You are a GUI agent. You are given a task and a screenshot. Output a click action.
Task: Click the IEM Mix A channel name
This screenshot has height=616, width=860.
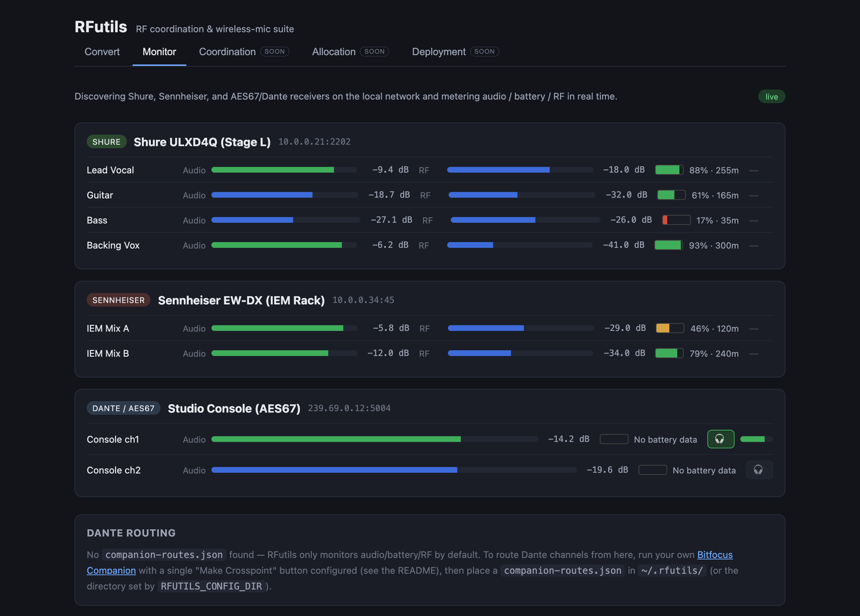[x=108, y=329]
